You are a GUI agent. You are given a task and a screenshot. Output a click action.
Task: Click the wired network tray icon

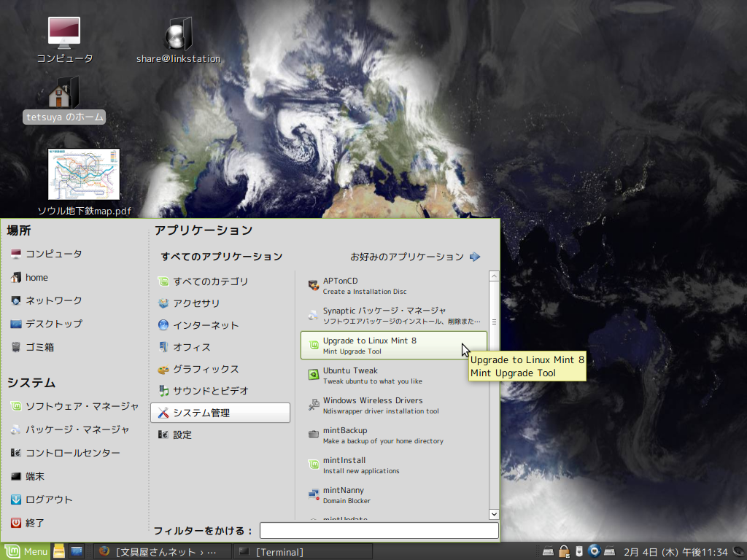579,551
